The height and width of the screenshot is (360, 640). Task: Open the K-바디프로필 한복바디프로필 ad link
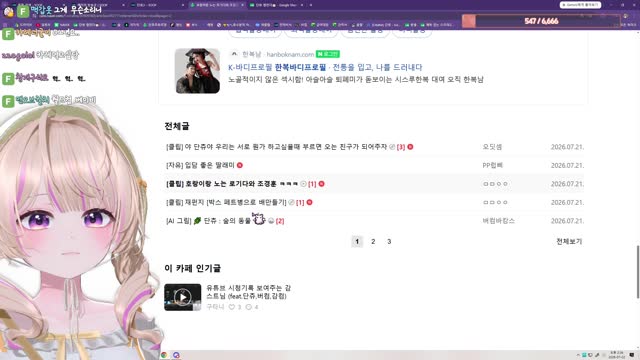click(x=325, y=67)
